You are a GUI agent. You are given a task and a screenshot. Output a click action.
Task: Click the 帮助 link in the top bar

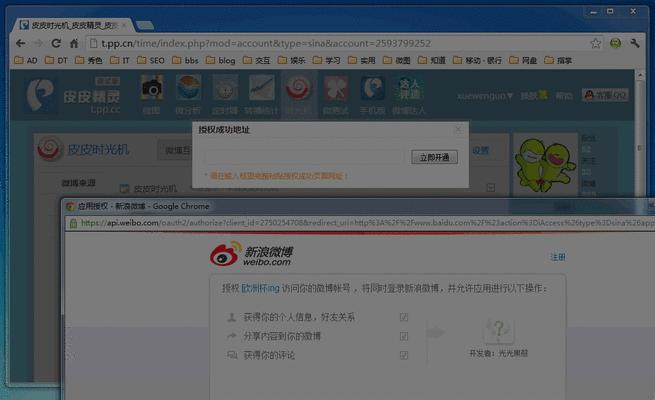click(564, 96)
